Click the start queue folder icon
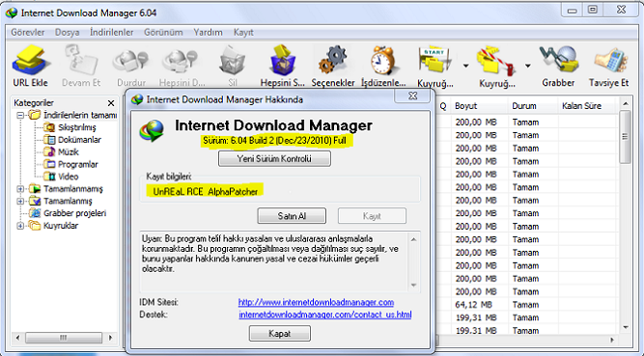 [x=434, y=61]
